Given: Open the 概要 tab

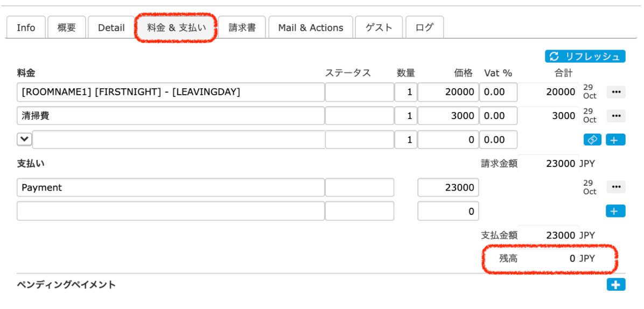Looking at the screenshot, I should coord(67,28).
